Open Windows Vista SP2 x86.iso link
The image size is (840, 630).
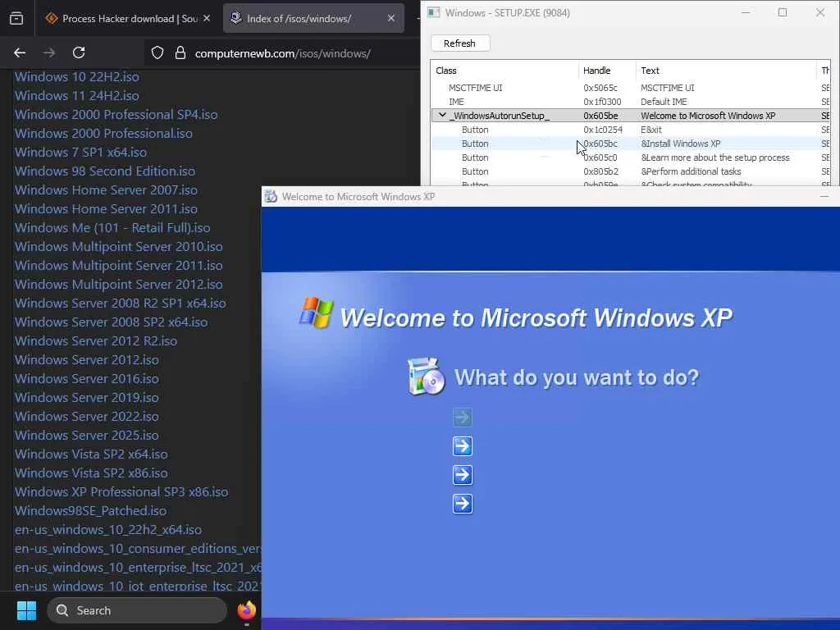pyautogui.click(x=91, y=473)
